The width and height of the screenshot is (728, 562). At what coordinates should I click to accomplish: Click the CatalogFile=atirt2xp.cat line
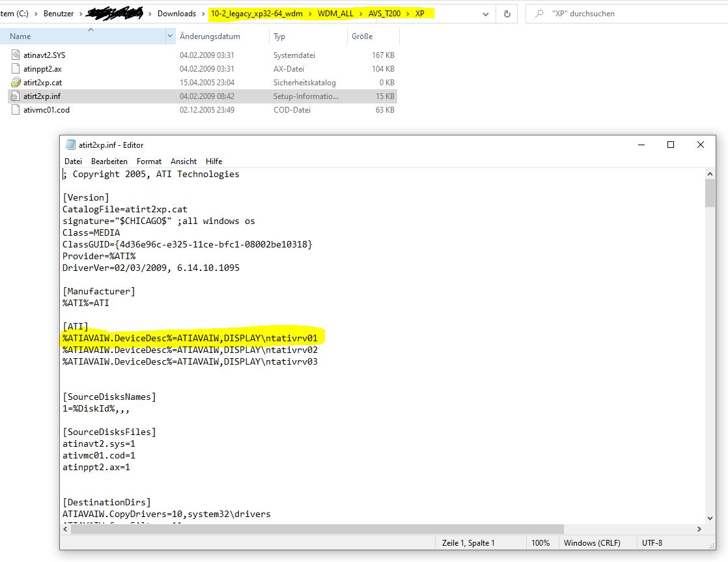pos(125,209)
